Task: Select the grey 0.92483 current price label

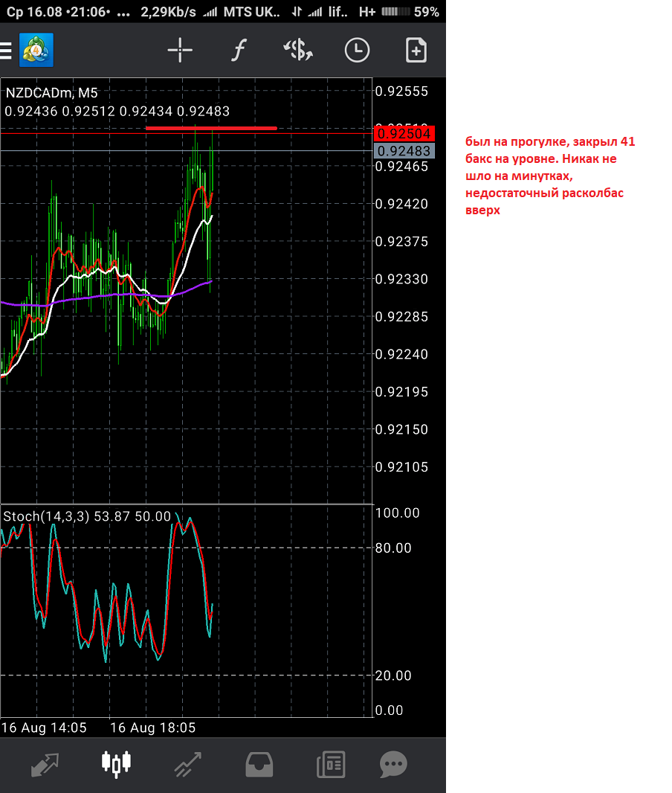Action: (x=404, y=151)
